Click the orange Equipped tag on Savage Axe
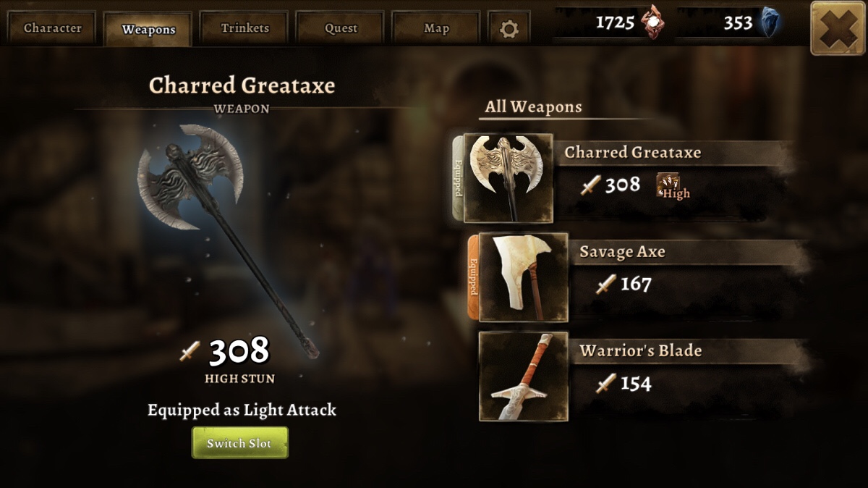The width and height of the screenshot is (868, 488). point(473,277)
